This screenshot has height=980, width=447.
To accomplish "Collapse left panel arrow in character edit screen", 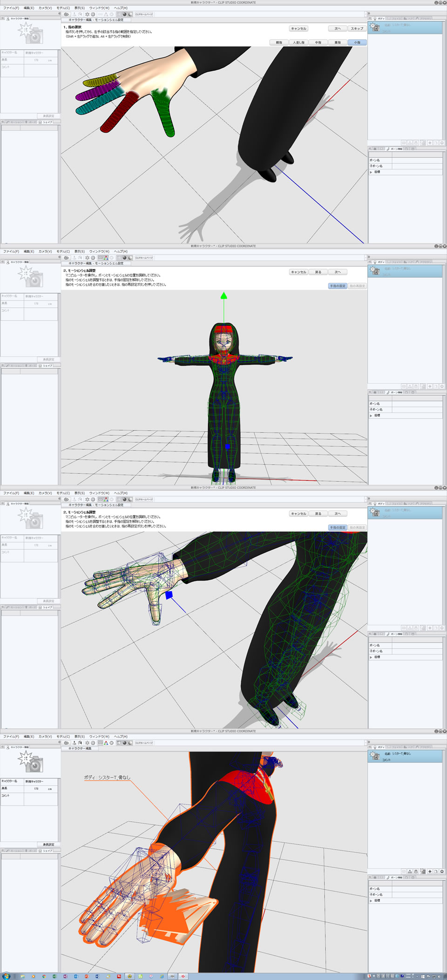I will [59, 743].
